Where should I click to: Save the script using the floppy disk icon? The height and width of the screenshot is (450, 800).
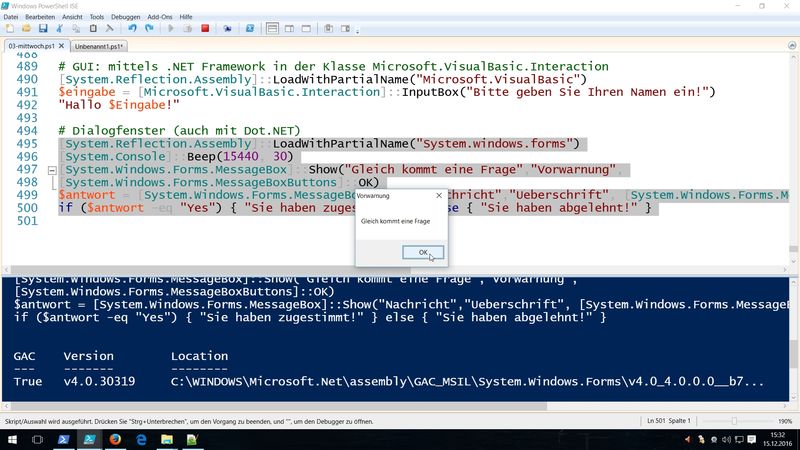[x=43, y=29]
